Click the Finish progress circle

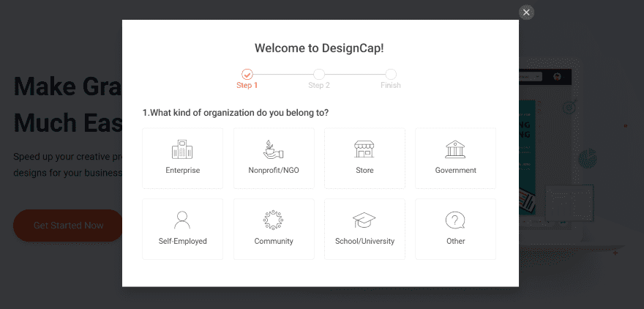tap(391, 74)
